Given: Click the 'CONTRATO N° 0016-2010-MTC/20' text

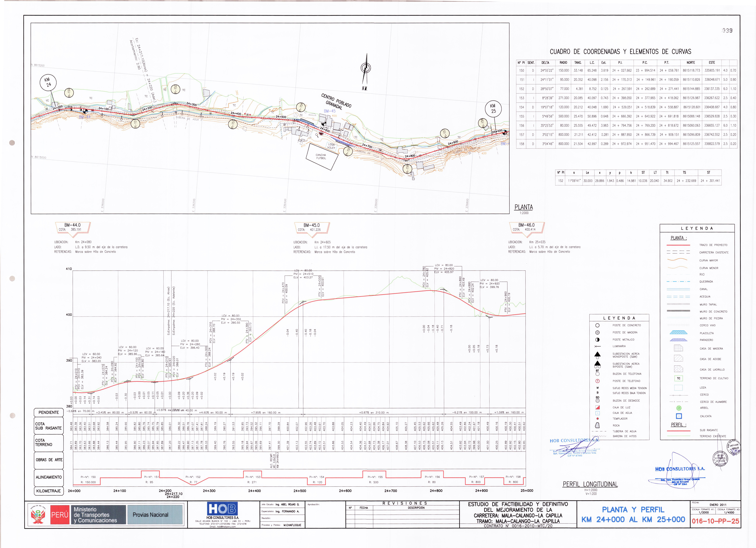Looking at the screenshot, I should pyautogui.click(x=518, y=526).
